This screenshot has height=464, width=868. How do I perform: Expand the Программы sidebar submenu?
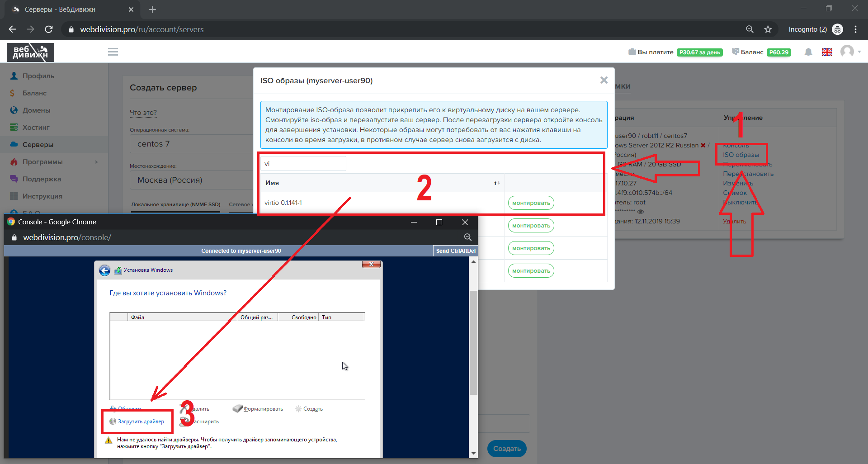tap(96, 162)
